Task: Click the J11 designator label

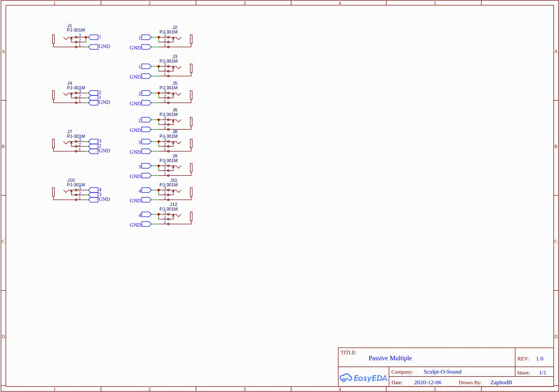Action: click(173, 180)
